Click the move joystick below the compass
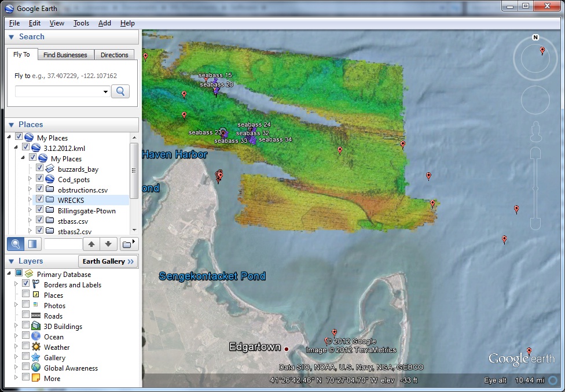The width and height of the screenshot is (565, 392). click(535, 100)
